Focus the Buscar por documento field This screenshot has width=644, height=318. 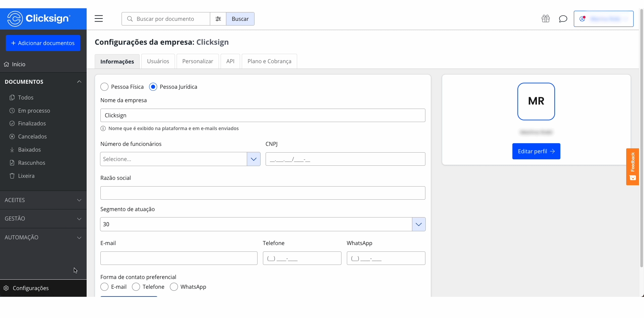[166, 19]
